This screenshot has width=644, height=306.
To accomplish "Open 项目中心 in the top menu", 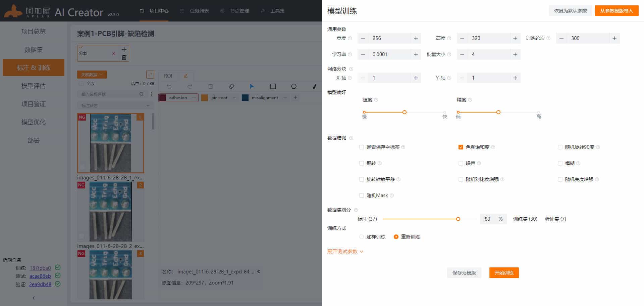I will [154, 11].
